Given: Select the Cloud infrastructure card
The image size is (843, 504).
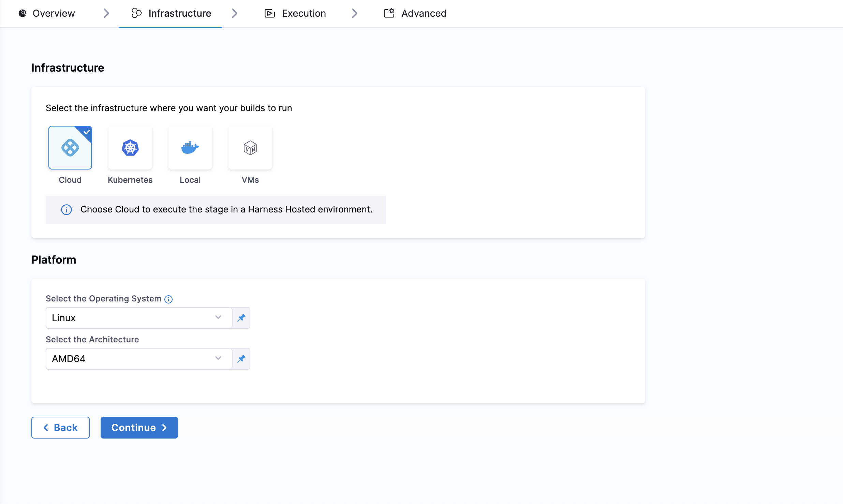Looking at the screenshot, I should 70,148.
